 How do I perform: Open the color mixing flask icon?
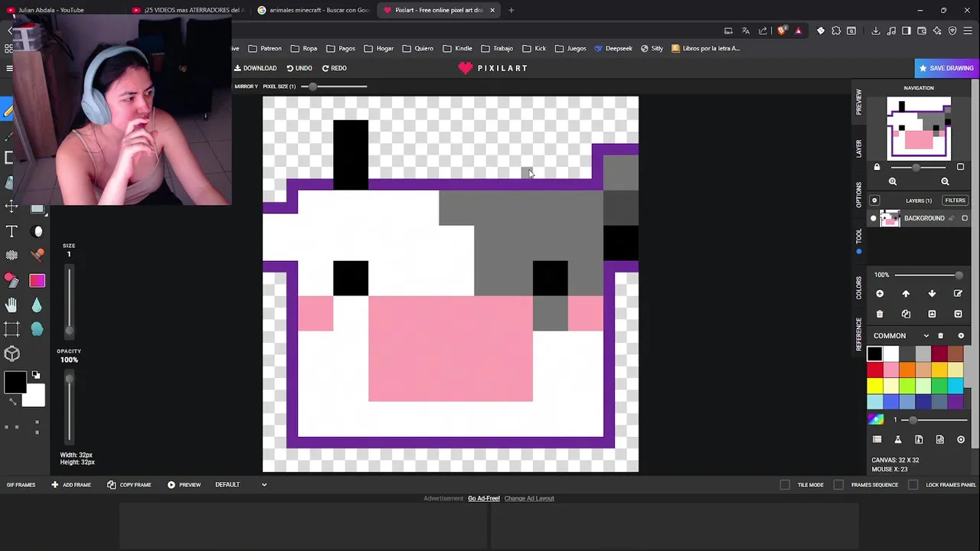click(898, 439)
